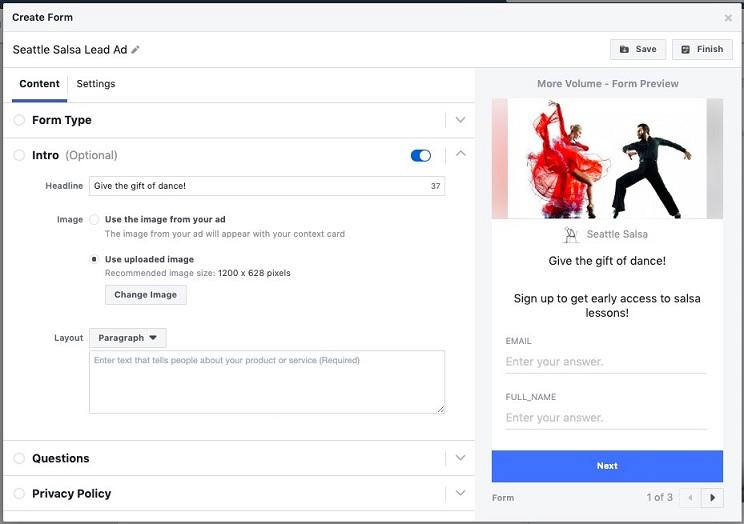Go to previous preview page arrow
Image resolution: width=744 pixels, height=524 pixels.
tap(690, 497)
